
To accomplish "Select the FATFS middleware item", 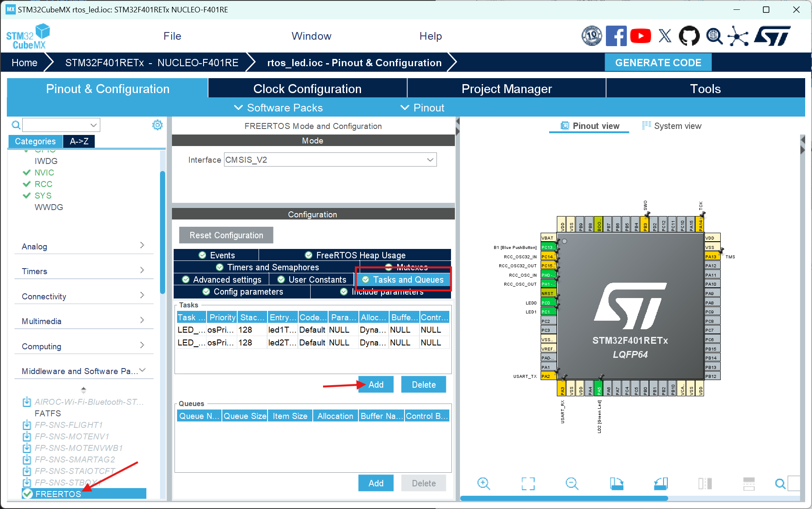I will (x=48, y=413).
